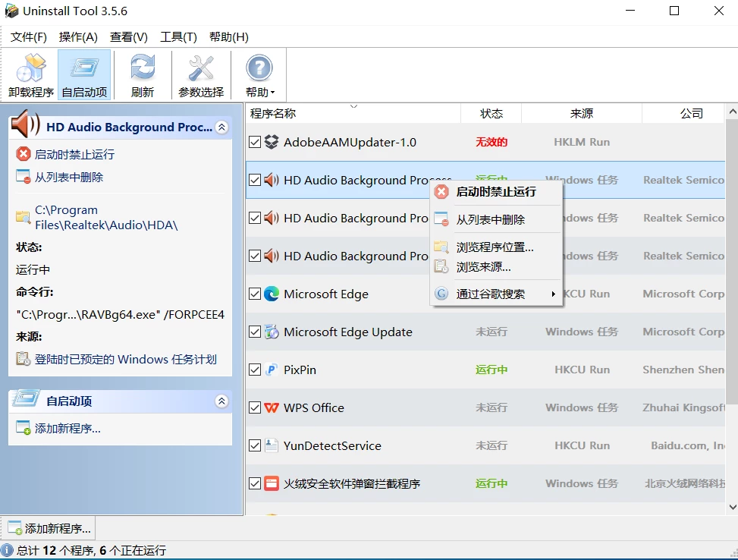Screen dimensions: 738x560
Task: Click the AdobeAAMUpdater-1.0 app icon
Action: 271,142
